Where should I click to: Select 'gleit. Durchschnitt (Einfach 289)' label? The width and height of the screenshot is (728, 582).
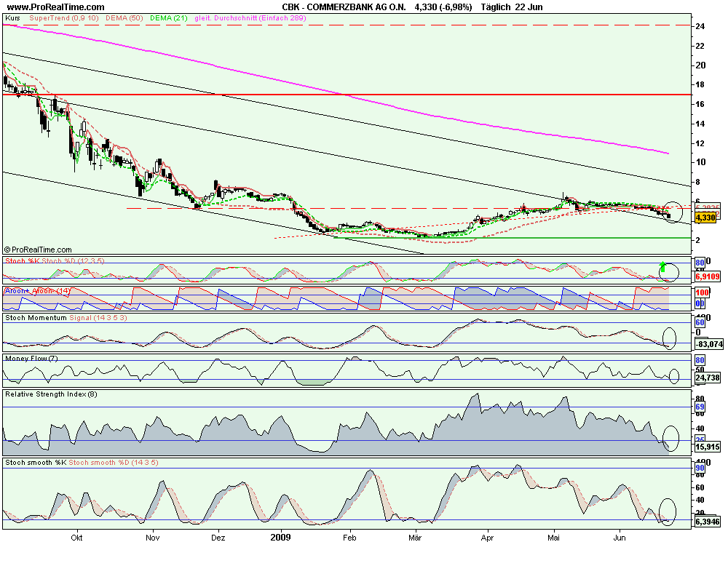[250, 18]
